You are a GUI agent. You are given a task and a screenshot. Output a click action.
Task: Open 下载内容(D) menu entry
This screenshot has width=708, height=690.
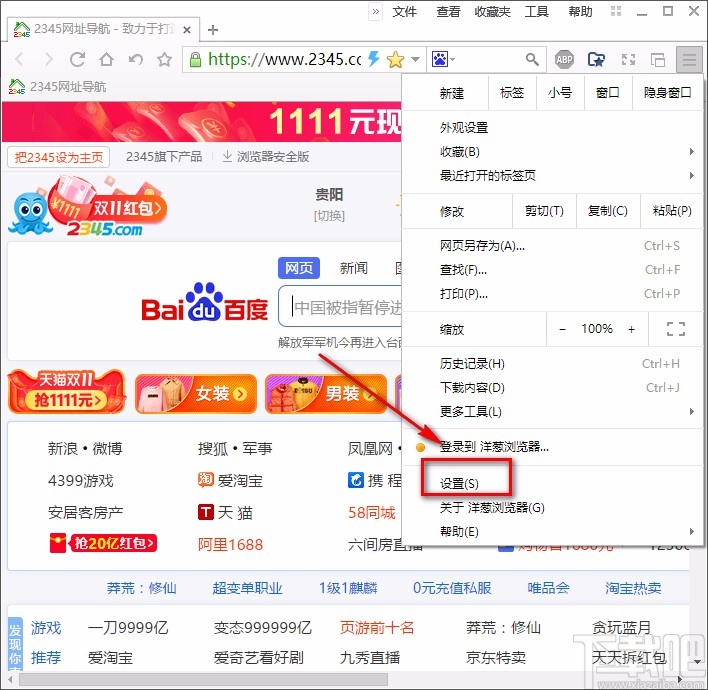tap(552, 388)
